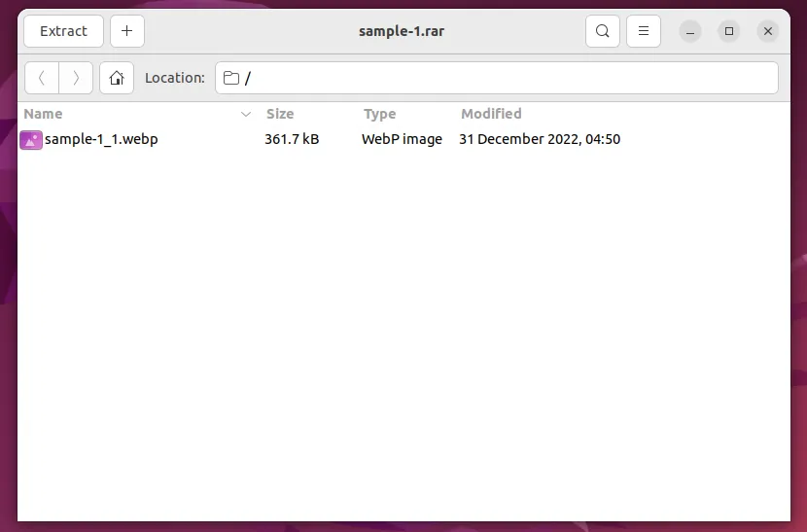Go back with the left chevron

tap(42, 78)
